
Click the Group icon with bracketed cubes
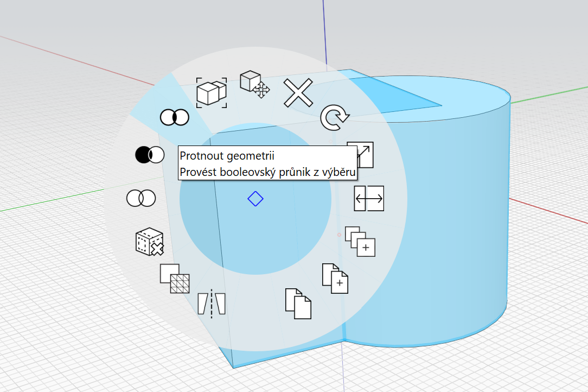(x=212, y=91)
